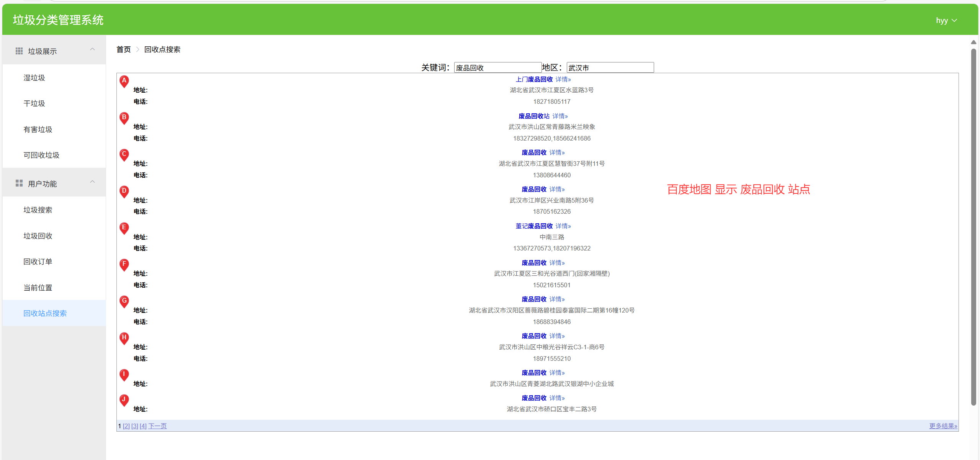Click the 用户功能 grid icon
Screen dimensions: 980x460
click(19, 183)
